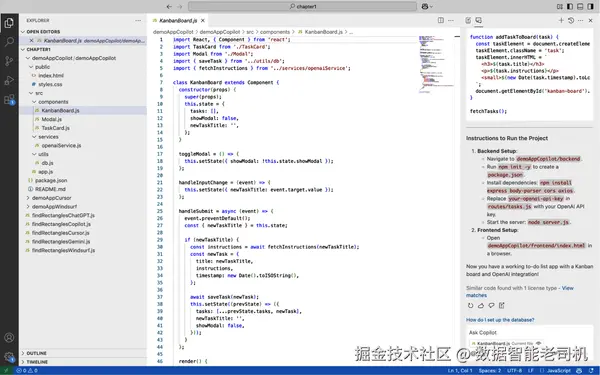
Task: Expand the OUTLINE section
Action: pos(83,353)
